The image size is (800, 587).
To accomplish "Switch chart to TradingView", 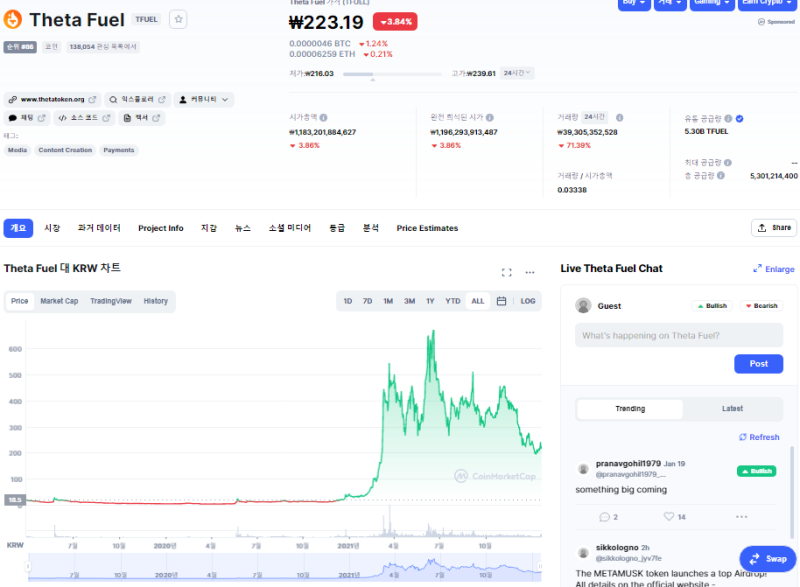I will click(111, 301).
